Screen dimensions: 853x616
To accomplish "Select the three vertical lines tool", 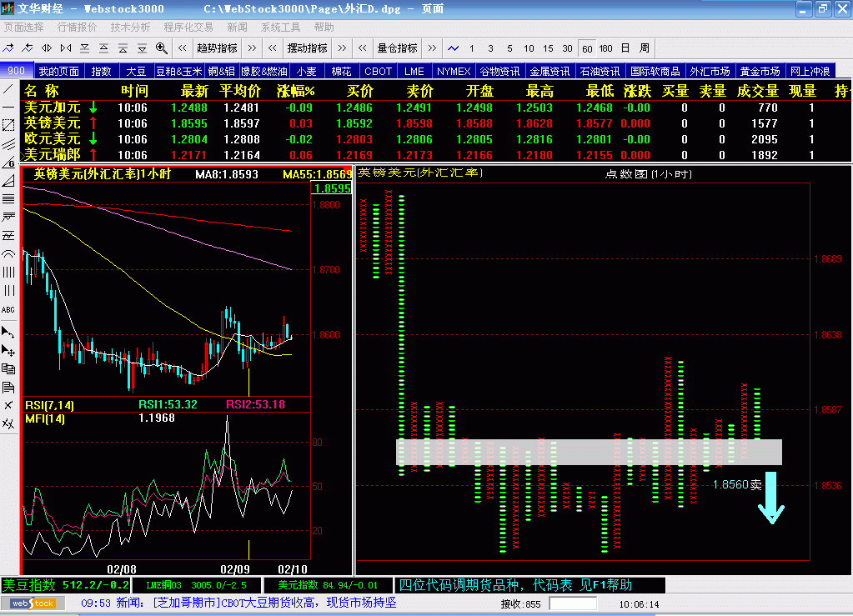I will [x=8, y=291].
